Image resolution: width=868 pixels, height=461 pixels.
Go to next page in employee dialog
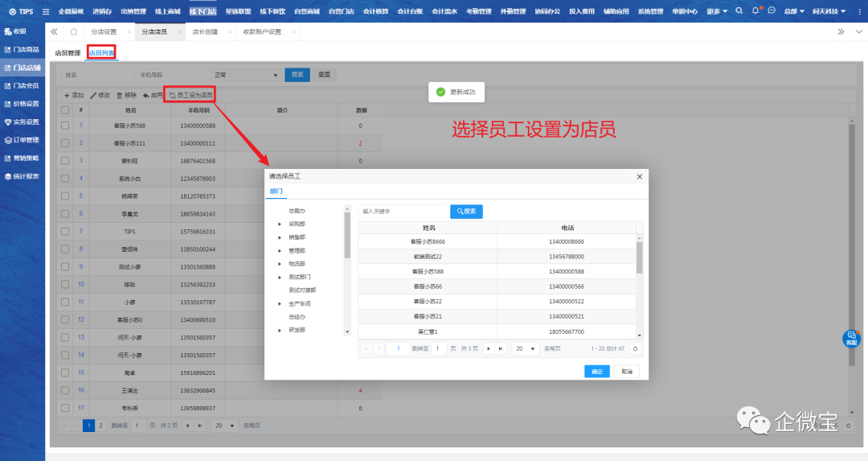(487, 348)
